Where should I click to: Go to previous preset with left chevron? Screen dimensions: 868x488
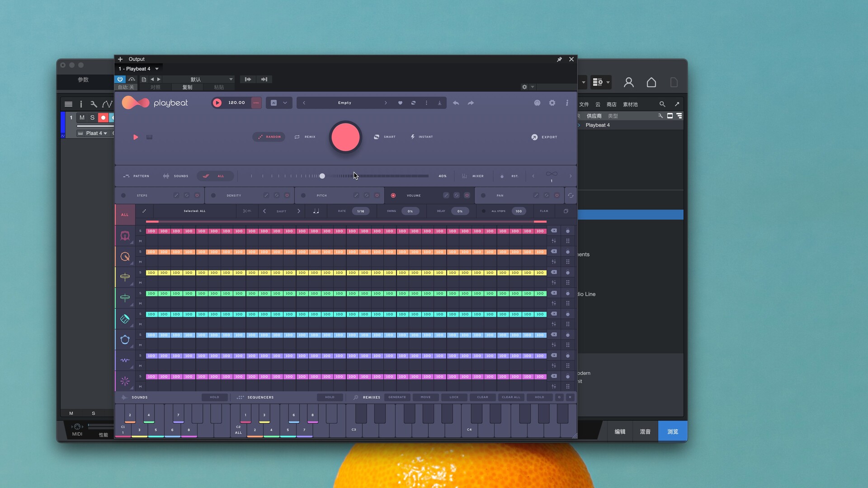pyautogui.click(x=304, y=103)
